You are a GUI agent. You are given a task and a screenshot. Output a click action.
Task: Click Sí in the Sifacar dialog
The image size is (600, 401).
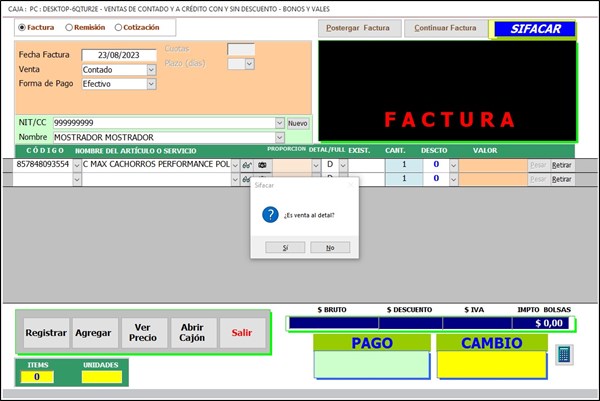pos(286,247)
